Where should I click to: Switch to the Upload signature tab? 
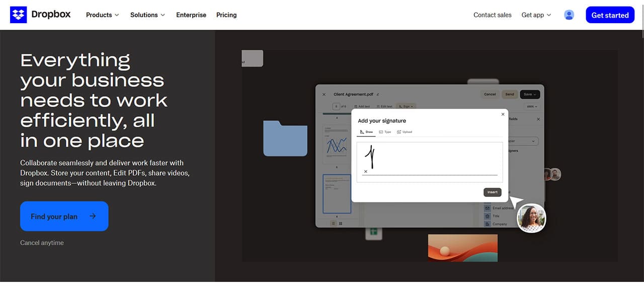(x=405, y=132)
